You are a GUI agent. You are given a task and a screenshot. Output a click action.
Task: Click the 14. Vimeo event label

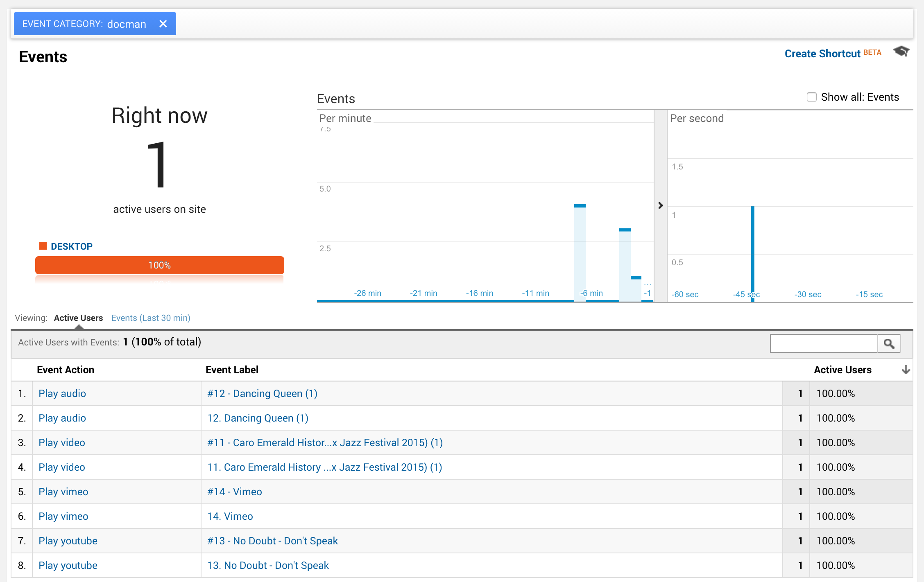(230, 516)
